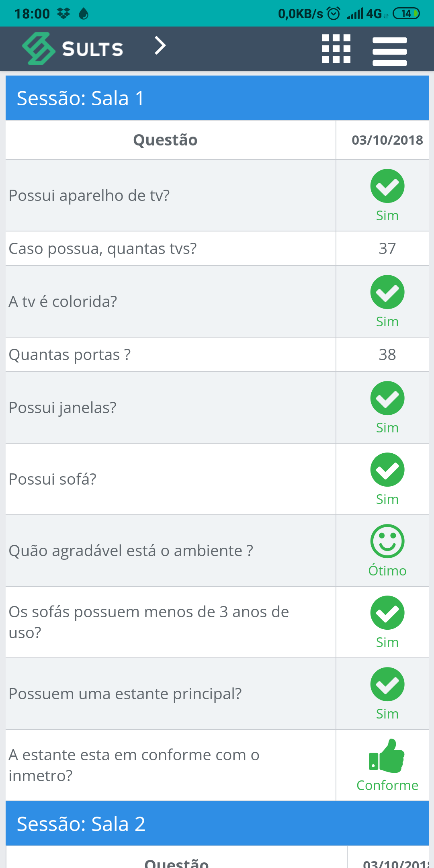434x868 pixels.
Task: Tap the smiley face Ótimo icon
Action: [387, 541]
